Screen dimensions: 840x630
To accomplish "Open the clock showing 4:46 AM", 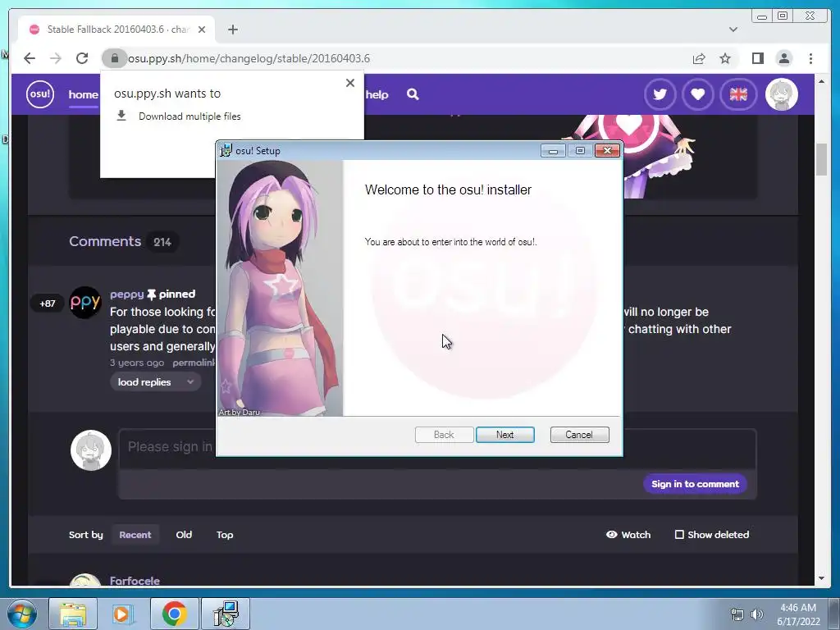I will (798, 614).
